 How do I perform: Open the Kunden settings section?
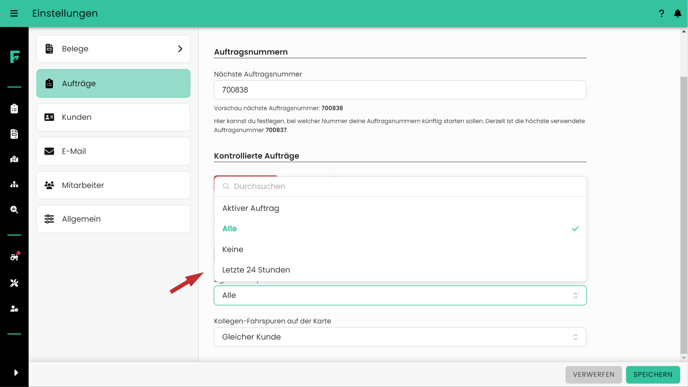click(x=113, y=117)
